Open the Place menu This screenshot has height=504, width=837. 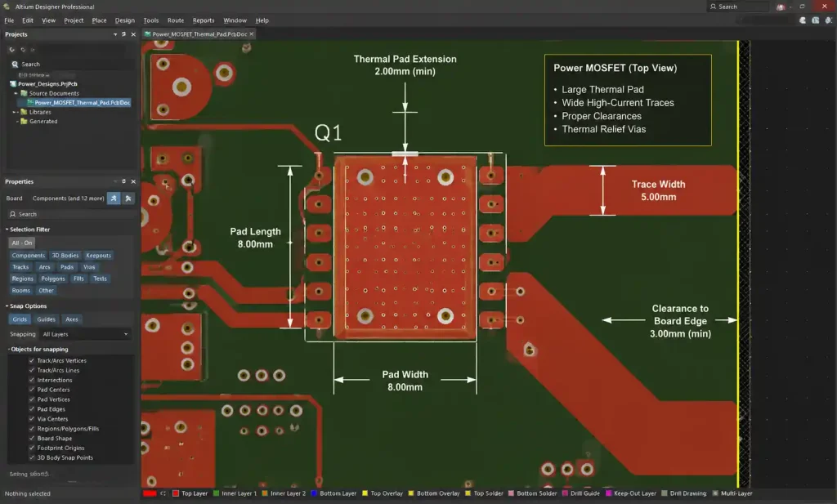coord(99,20)
